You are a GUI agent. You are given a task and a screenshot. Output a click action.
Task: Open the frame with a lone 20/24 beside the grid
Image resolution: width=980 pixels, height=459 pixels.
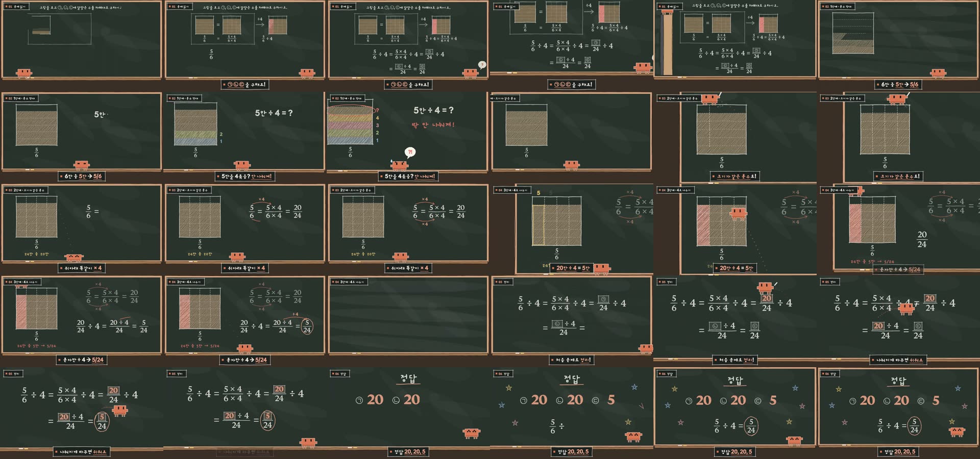(898, 229)
